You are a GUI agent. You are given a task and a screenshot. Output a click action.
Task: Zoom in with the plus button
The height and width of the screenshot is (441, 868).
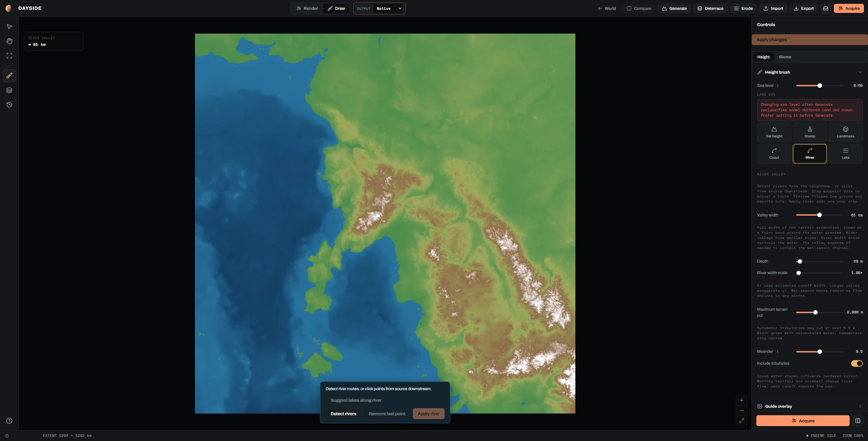point(742,400)
